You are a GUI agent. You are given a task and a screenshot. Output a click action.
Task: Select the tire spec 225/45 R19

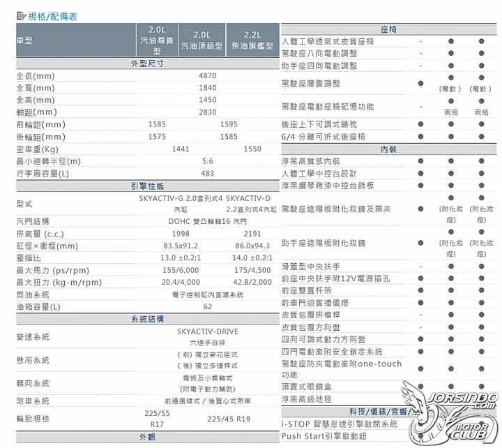tap(229, 419)
